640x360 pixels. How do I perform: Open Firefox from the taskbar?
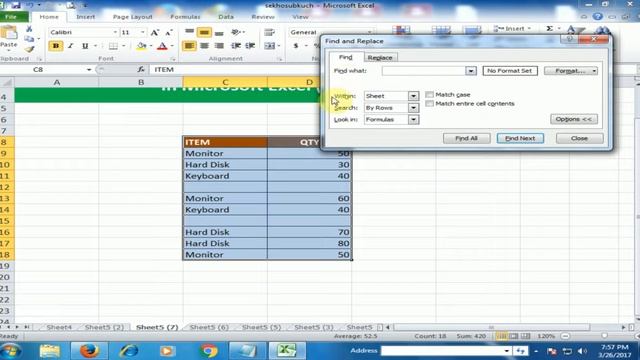tap(89, 351)
